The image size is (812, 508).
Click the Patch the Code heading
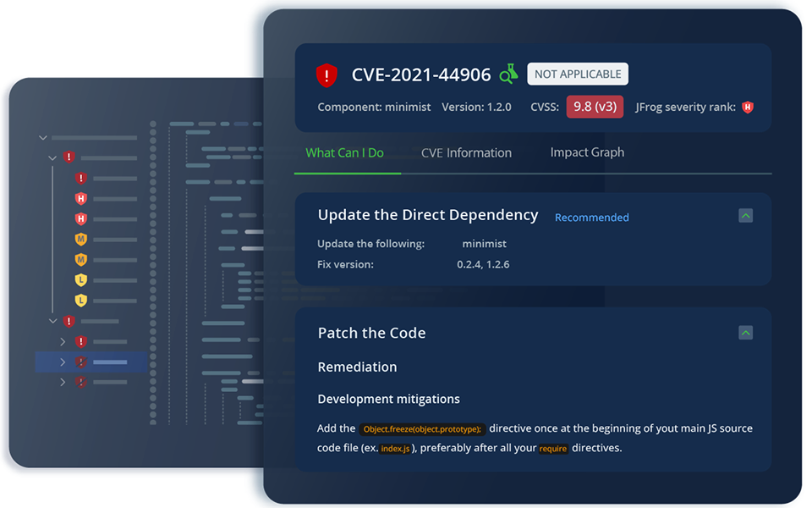(x=372, y=333)
